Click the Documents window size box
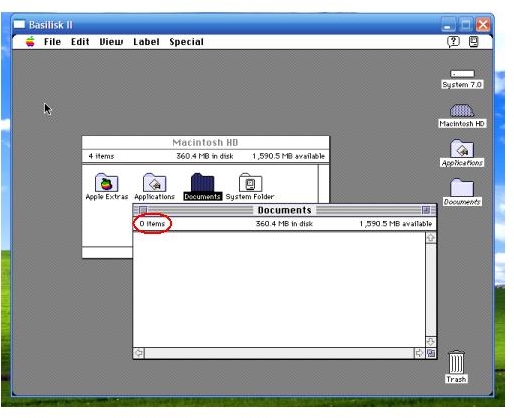Image resolution: width=514 pixels, height=418 pixels. (x=431, y=353)
